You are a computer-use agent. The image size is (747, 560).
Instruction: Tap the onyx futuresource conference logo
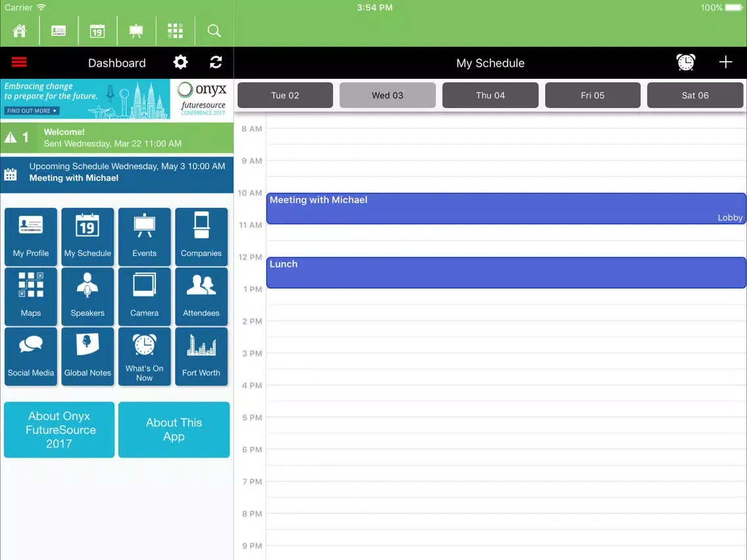click(x=202, y=99)
